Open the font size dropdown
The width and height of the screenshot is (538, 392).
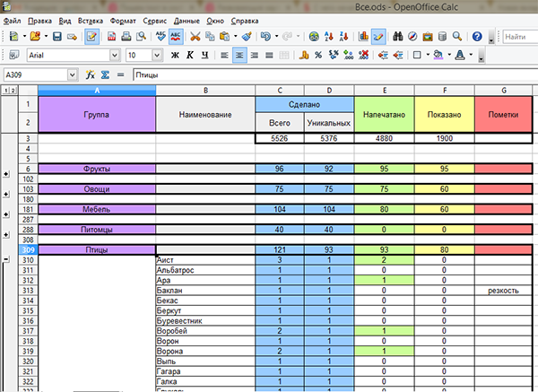(158, 56)
